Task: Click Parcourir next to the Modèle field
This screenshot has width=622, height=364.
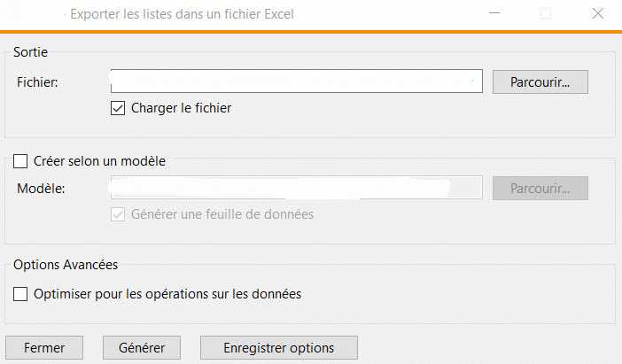Action: coord(540,188)
